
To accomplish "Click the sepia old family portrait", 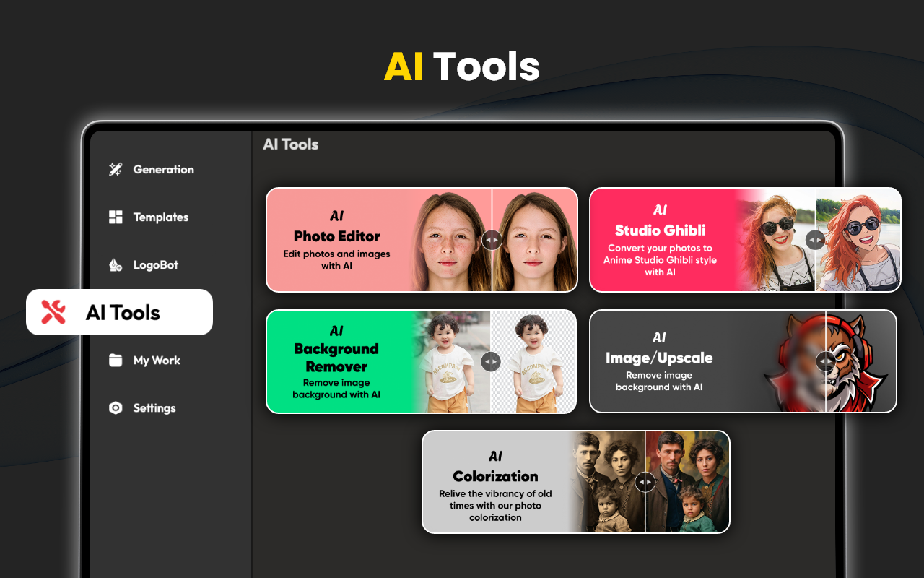I will click(x=606, y=482).
